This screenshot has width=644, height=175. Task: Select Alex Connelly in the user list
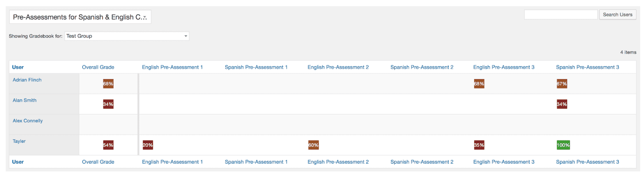point(28,121)
